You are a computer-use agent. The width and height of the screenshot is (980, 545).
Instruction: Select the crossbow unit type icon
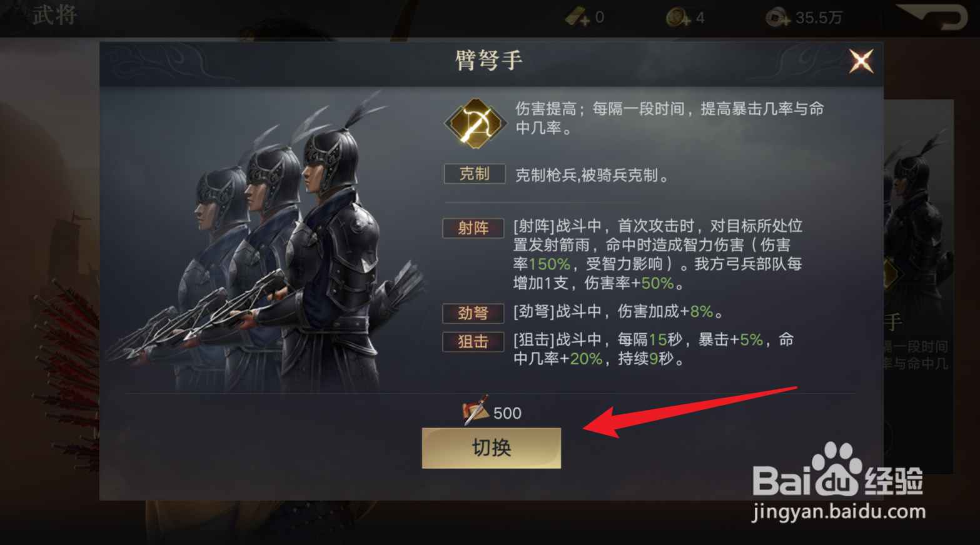click(475, 123)
